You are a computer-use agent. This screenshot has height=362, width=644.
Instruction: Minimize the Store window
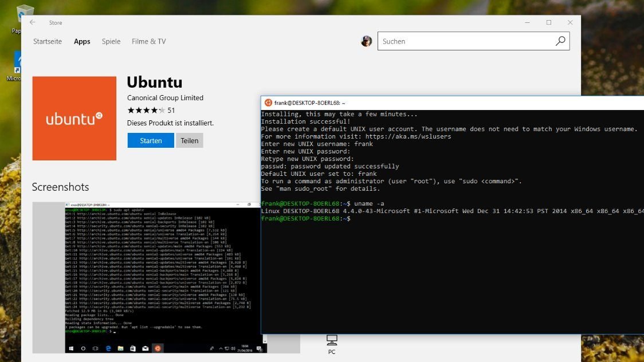(x=527, y=22)
